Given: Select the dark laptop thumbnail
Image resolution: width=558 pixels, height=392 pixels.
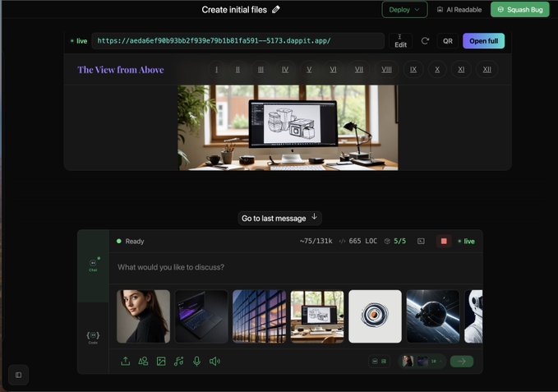Looking at the screenshot, I should [x=201, y=316].
